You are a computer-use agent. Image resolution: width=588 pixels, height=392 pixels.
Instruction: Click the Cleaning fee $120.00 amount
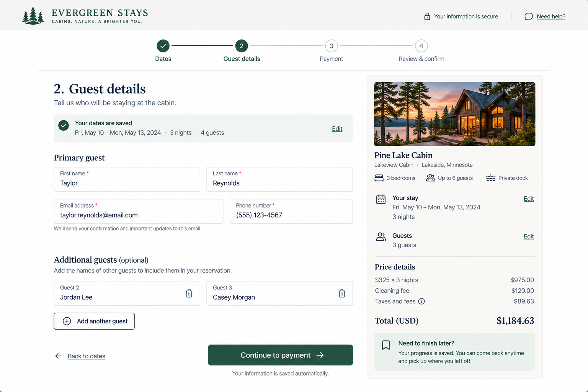tap(523, 291)
